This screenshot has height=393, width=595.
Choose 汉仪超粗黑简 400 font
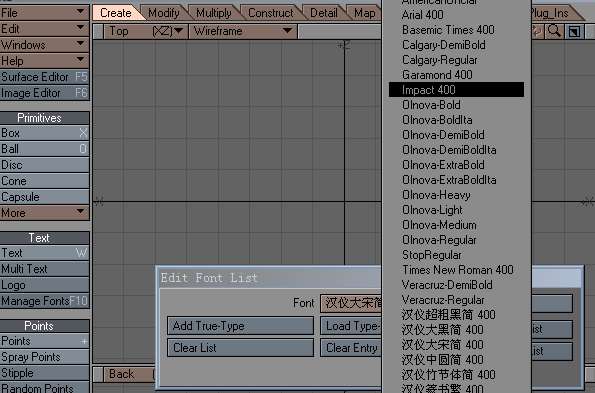456,314
